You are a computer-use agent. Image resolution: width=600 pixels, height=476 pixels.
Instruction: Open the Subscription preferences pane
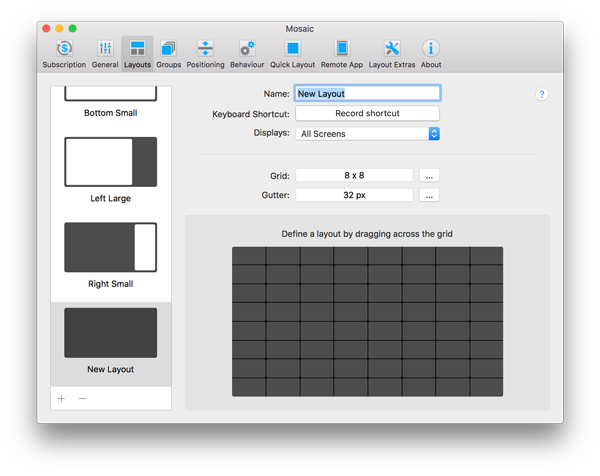[64, 52]
